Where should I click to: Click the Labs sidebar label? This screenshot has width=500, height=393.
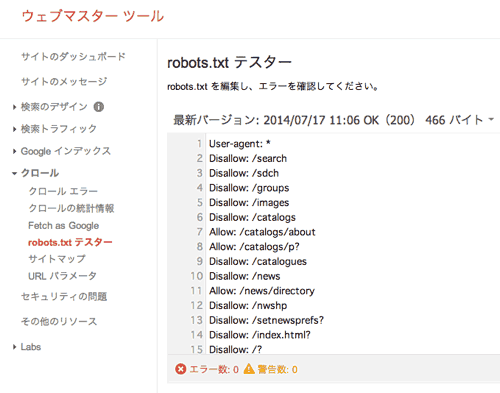pyautogui.click(x=31, y=347)
